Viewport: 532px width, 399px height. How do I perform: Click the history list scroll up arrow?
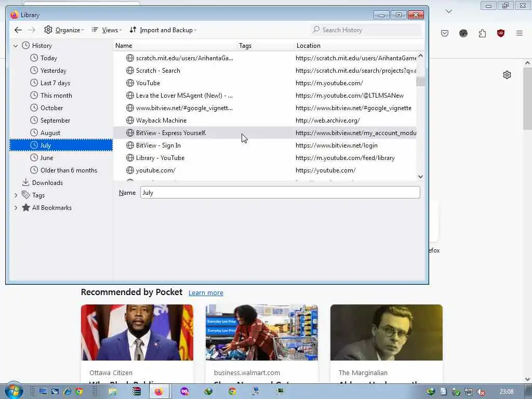click(420, 56)
